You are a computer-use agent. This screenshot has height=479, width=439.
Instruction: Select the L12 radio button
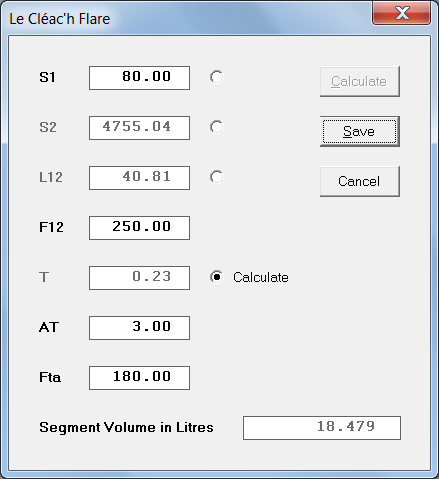point(217,177)
